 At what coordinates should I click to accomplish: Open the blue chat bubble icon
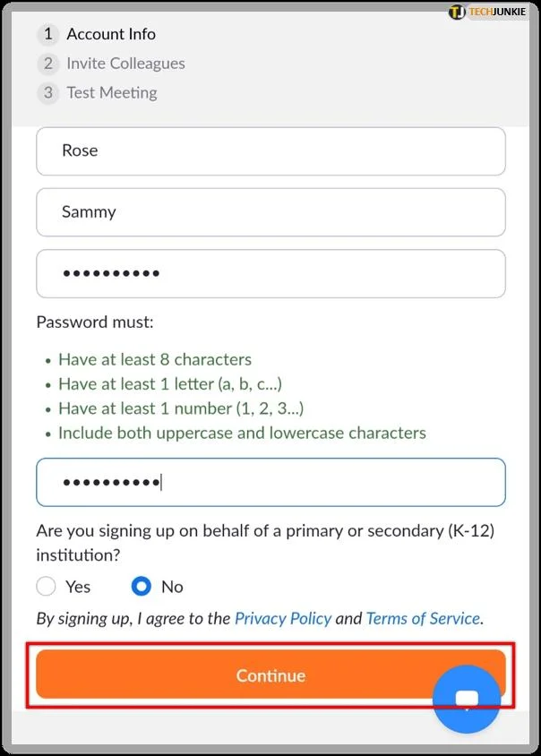[467, 699]
